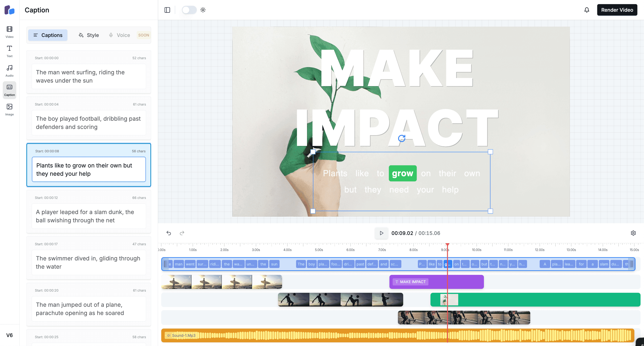Open the Text tool panel

(x=9, y=51)
